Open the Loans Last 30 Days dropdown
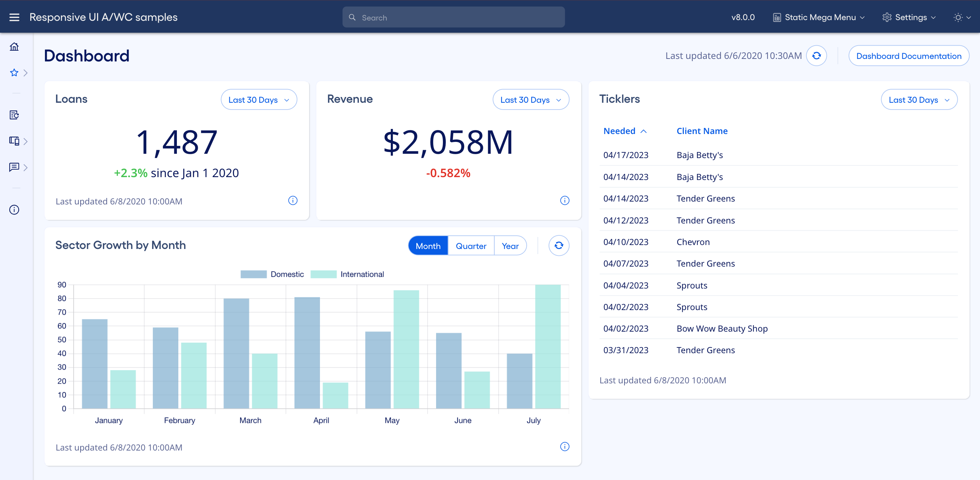 (x=259, y=99)
